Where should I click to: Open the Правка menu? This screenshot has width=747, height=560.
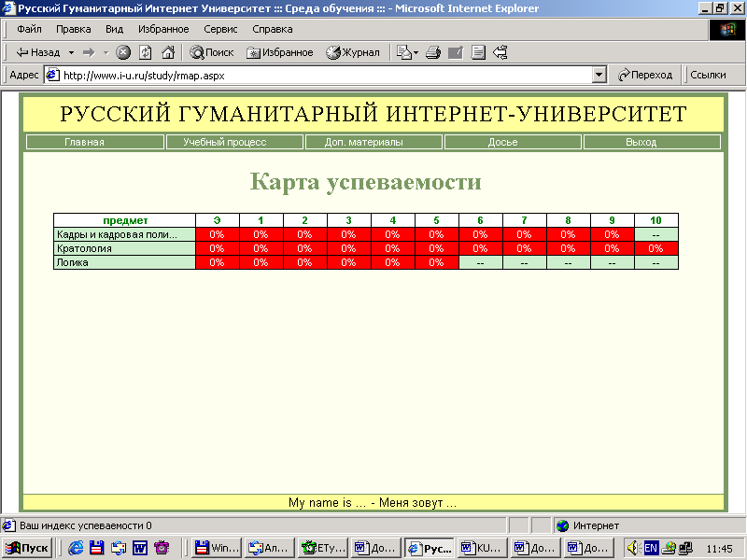coord(74,30)
